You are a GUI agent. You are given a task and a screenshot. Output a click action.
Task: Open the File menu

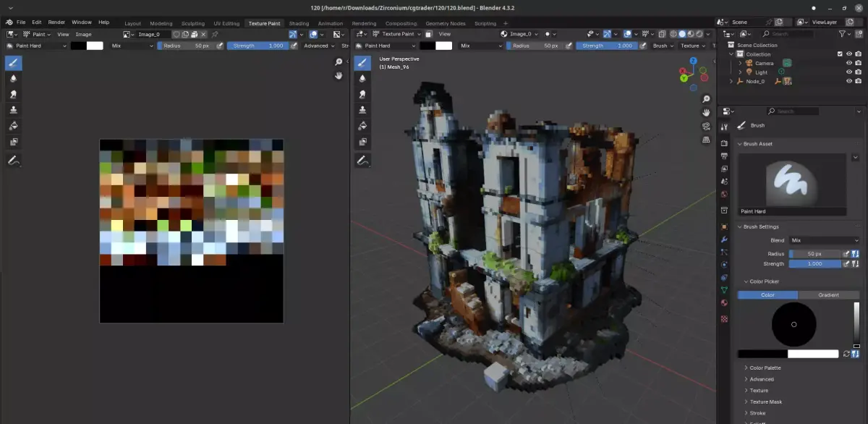(21, 22)
